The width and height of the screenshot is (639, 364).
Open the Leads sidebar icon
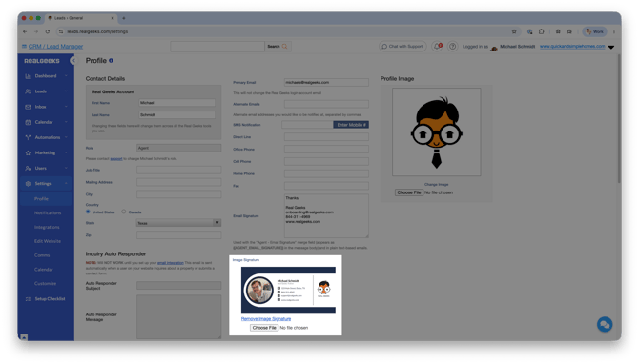click(28, 91)
